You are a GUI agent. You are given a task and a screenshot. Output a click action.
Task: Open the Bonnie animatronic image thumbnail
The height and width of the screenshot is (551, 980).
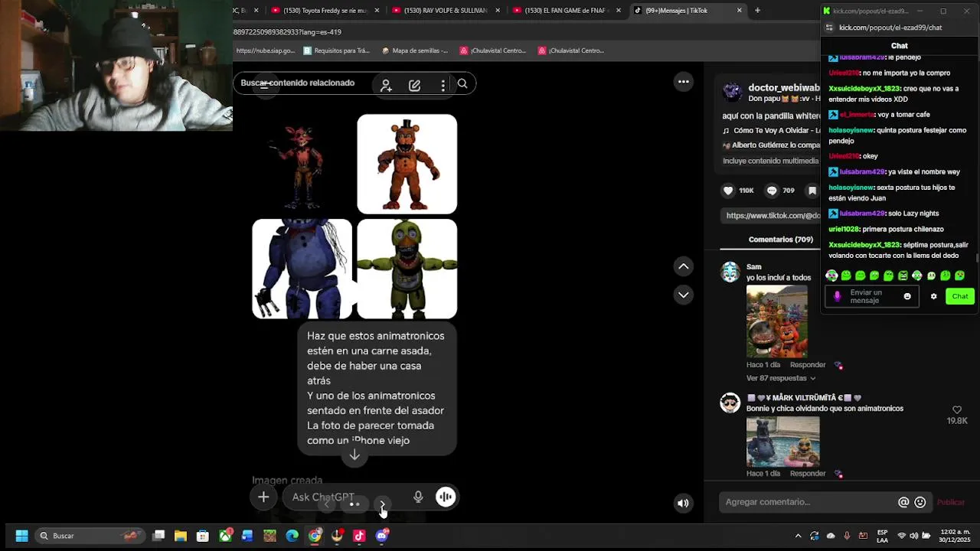(302, 269)
